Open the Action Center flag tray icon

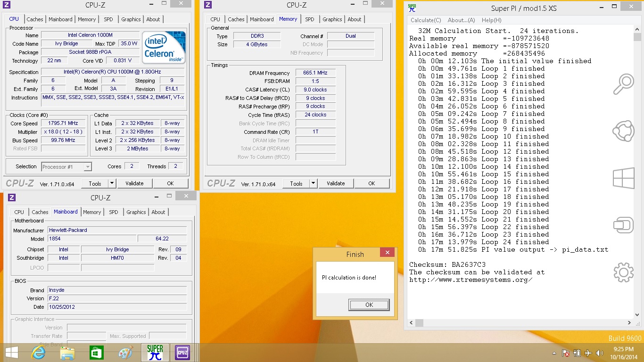(566, 353)
